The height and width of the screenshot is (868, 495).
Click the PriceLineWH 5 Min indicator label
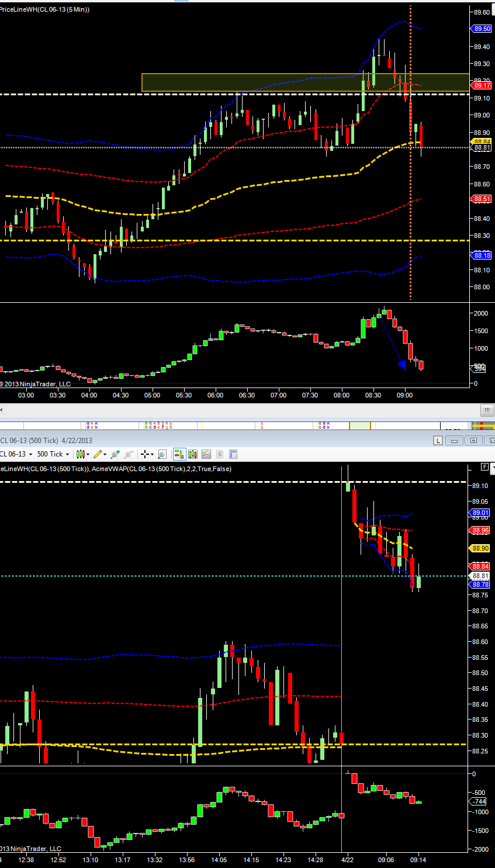tap(45, 9)
